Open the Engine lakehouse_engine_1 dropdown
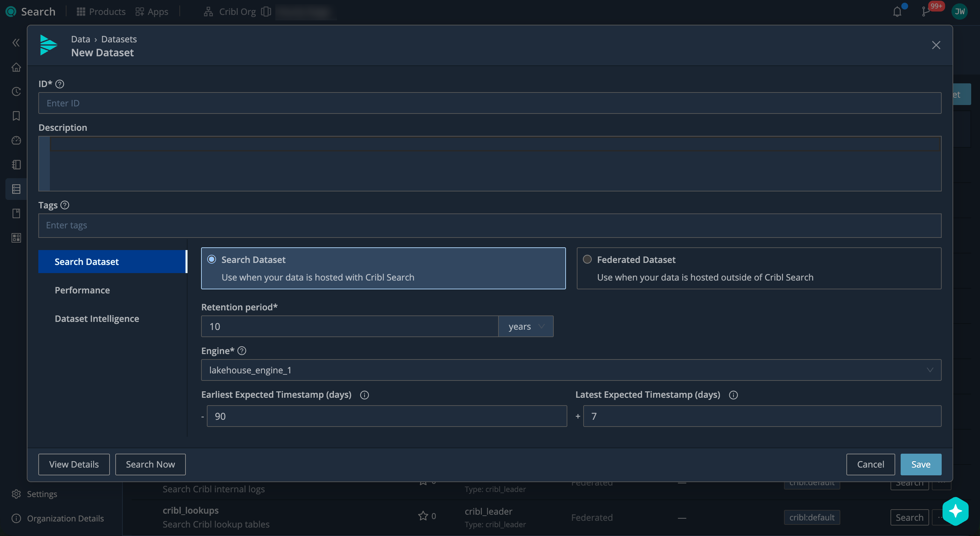 pyautogui.click(x=571, y=370)
